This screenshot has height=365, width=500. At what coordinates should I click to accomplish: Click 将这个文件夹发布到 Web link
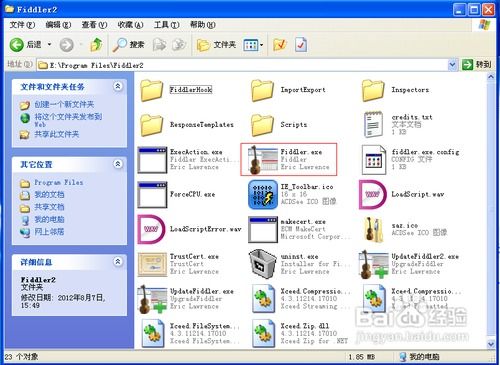click(68, 120)
